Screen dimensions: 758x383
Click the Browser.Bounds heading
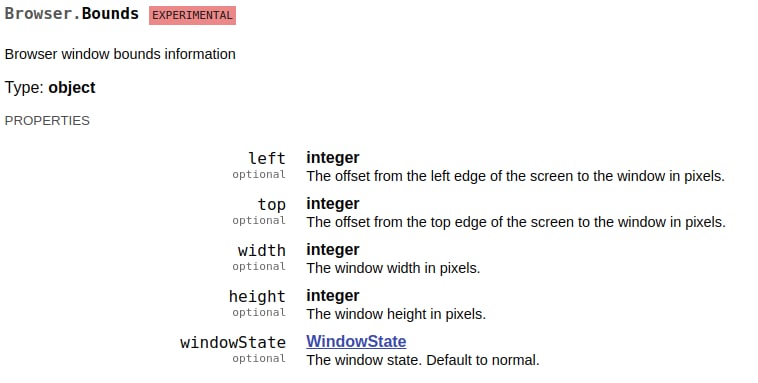click(72, 14)
